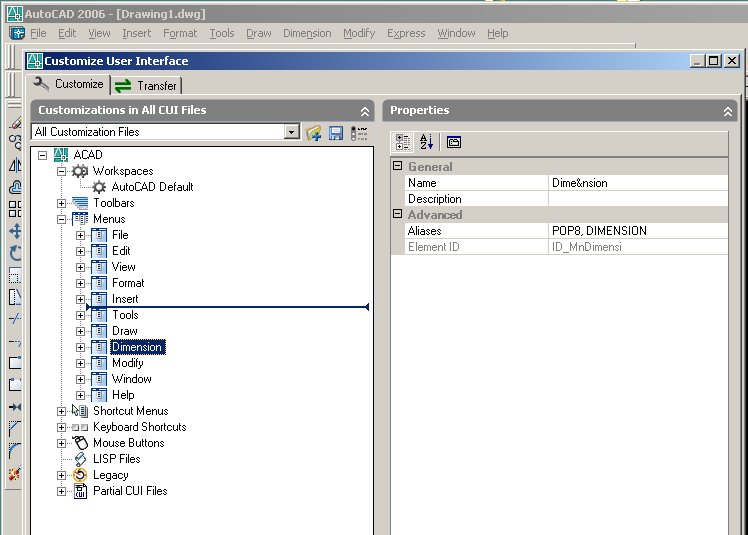Expand the Partial CUI Files node
Viewport: 748px width, 535px height.
pos(62,491)
